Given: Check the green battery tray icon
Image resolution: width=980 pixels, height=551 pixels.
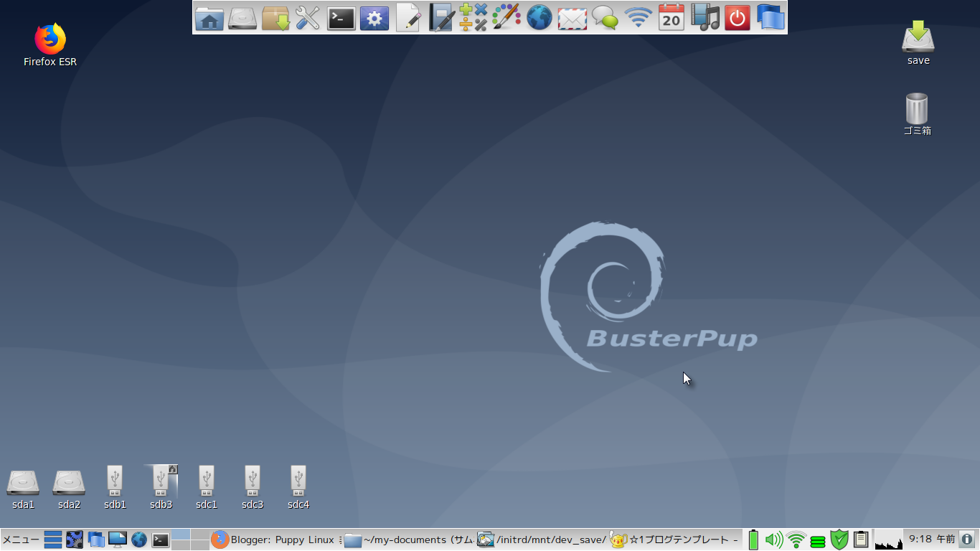Looking at the screenshot, I should [x=753, y=540].
